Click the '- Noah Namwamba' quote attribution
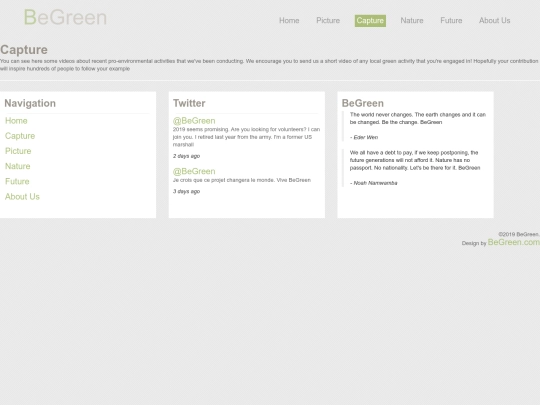 pos(373,183)
